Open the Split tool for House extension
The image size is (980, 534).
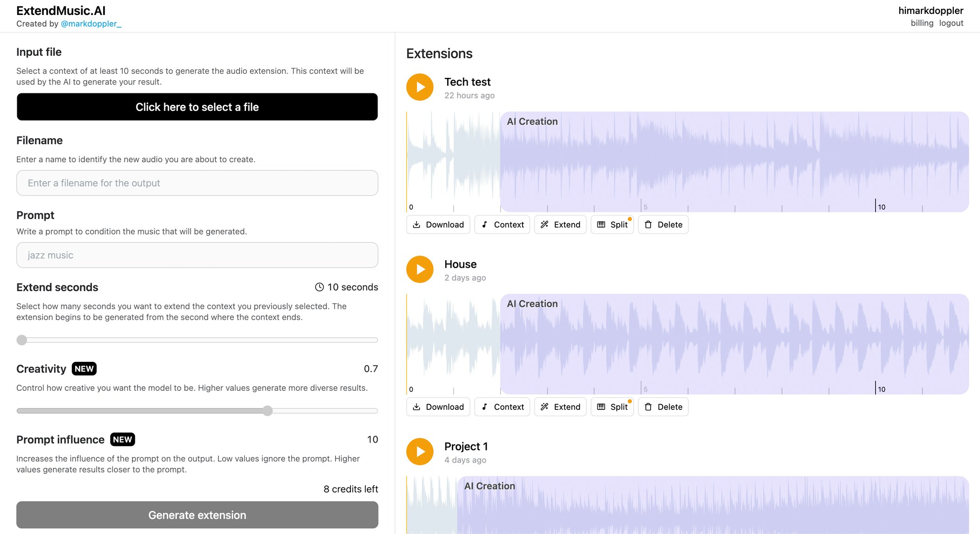[601, 407]
